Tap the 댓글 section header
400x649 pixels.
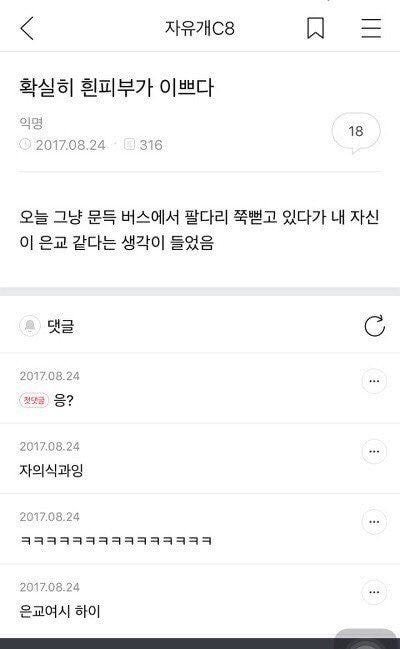tap(60, 326)
